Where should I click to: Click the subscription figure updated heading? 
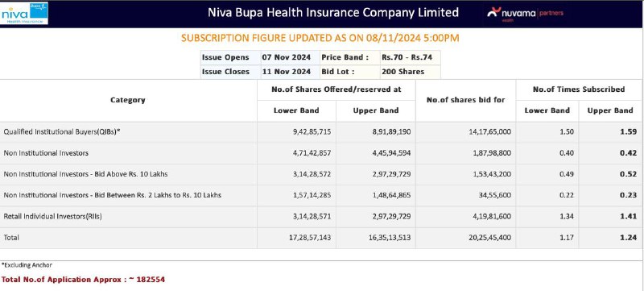(x=320, y=38)
